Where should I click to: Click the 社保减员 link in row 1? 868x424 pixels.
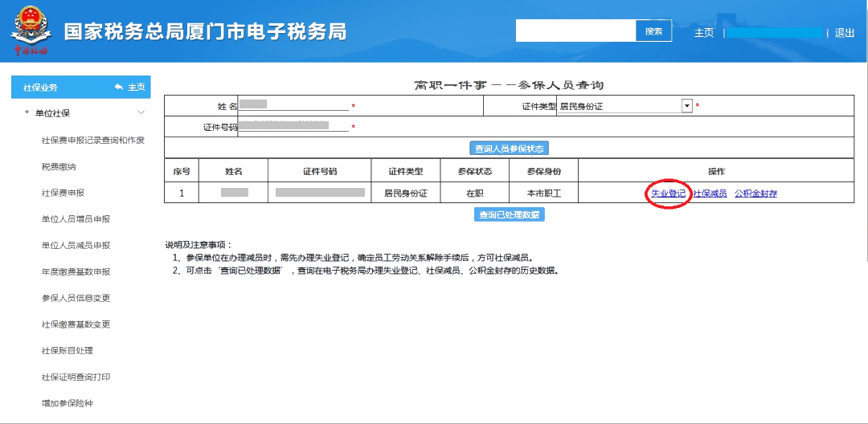click(710, 194)
